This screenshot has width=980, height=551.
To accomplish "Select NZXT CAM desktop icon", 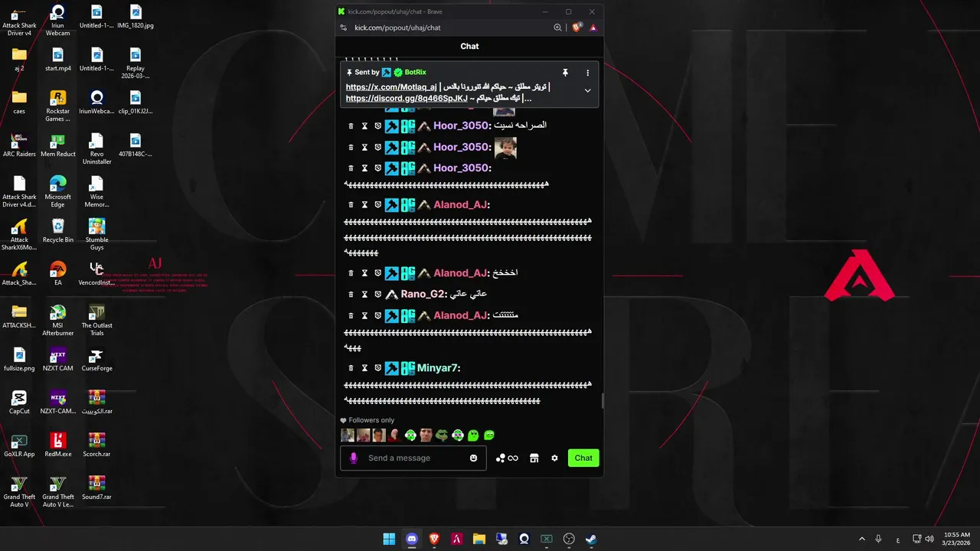I will [58, 359].
